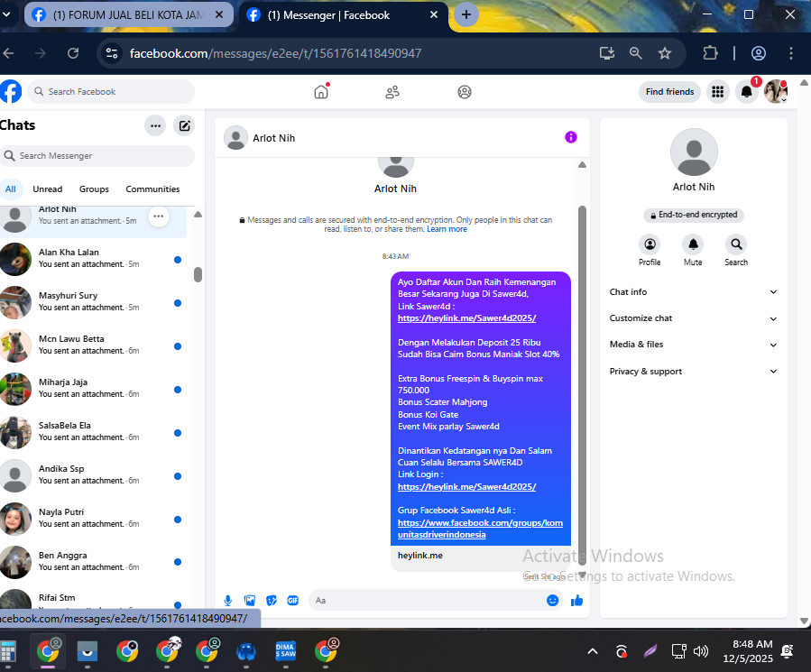
Task: Open the emoji picker in message box
Action: (552, 600)
